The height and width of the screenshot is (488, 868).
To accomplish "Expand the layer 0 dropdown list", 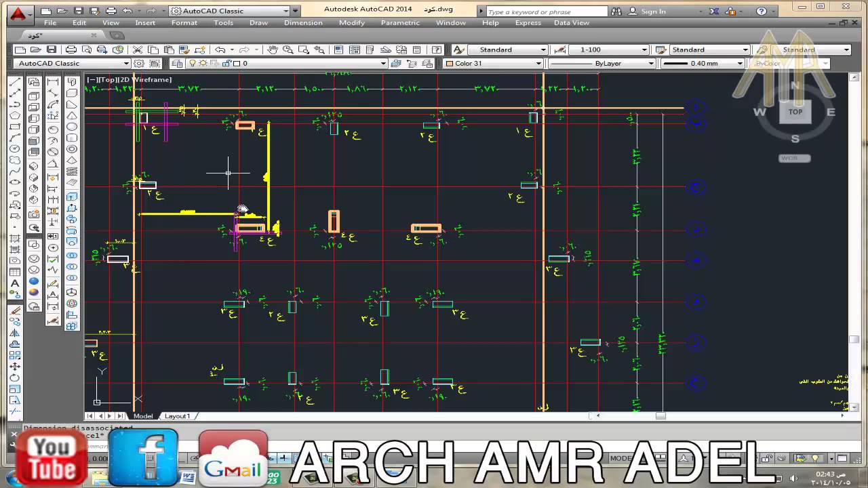I will coord(383,63).
